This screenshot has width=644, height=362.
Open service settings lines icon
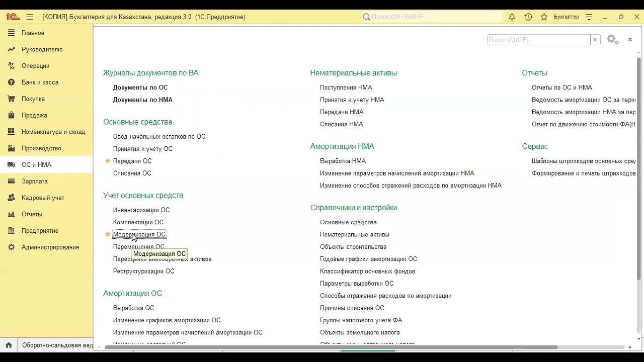pos(589,17)
